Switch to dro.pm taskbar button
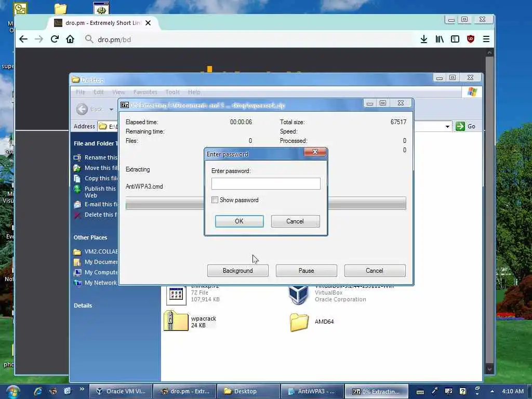 pos(184,391)
